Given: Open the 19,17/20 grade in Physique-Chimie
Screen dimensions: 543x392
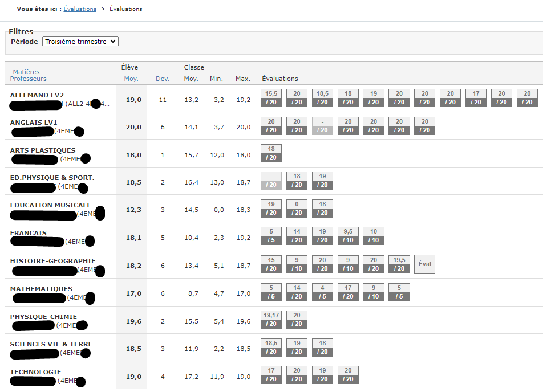Looking at the screenshot, I should (271, 320).
